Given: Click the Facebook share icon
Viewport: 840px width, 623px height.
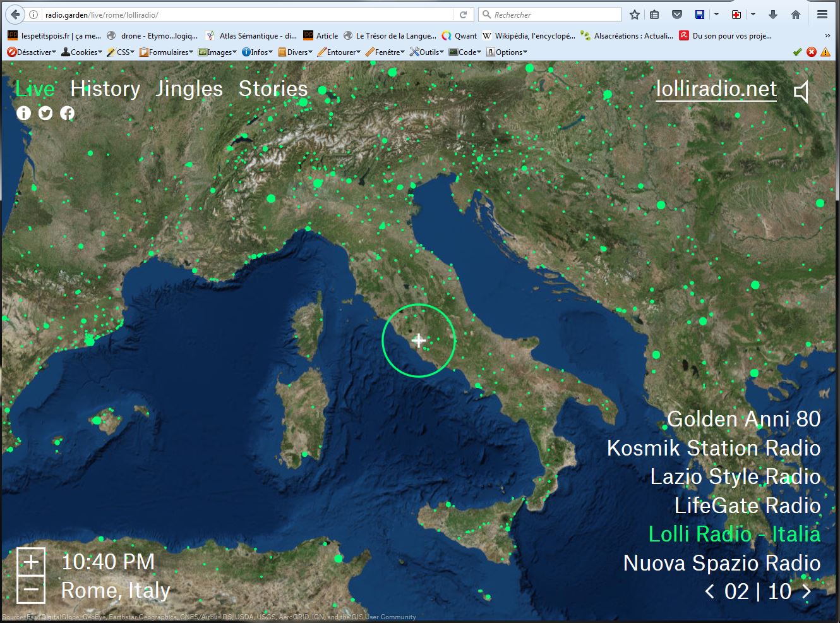Looking at the screenshot, I should (x=67, y=113).
